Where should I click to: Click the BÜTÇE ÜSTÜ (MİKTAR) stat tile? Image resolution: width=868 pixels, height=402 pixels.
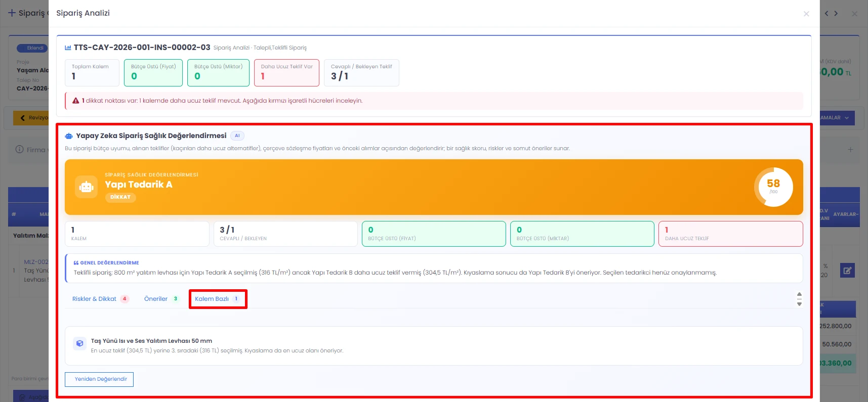coord(582,234)
